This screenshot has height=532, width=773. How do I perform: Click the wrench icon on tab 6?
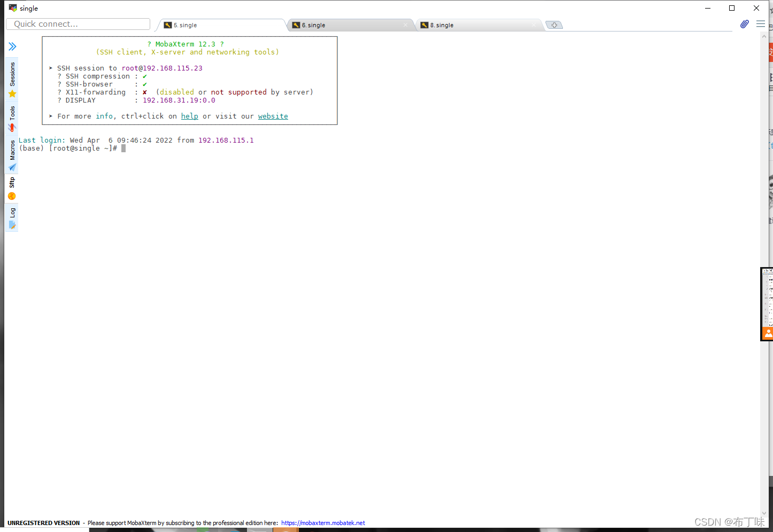click(x=296, y=25)
